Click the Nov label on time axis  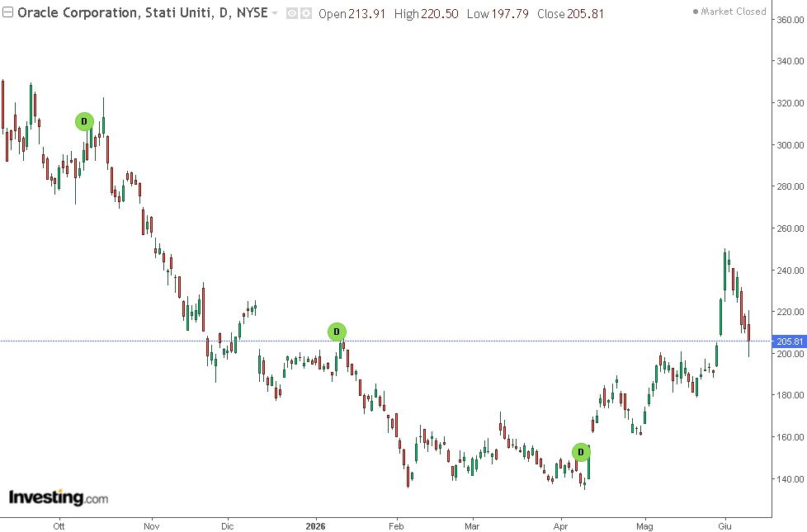[x=151, y=526]
